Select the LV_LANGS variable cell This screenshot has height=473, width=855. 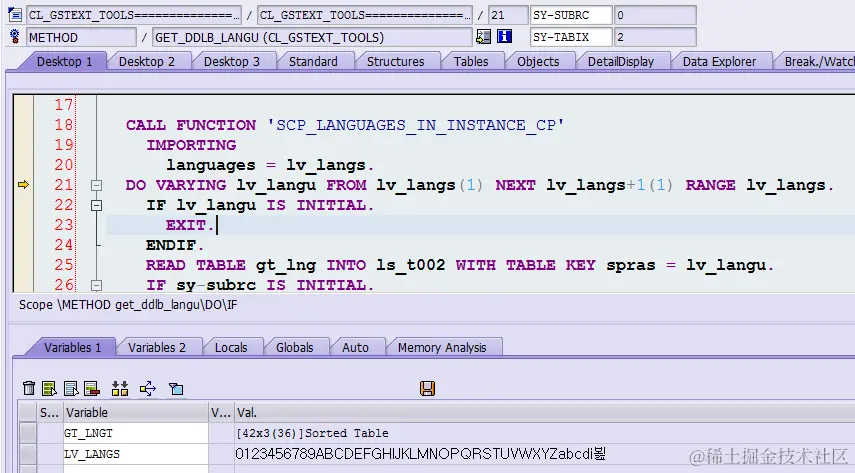[x=136, y=454]
